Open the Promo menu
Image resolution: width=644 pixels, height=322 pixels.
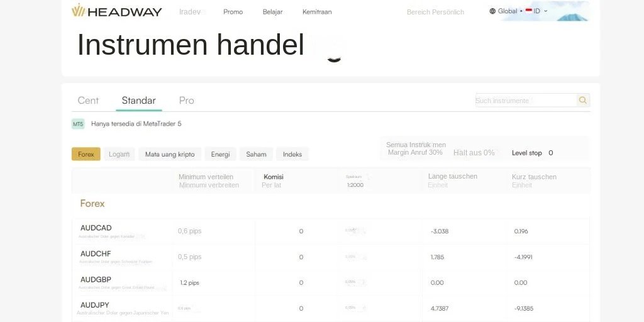(x=233, y=12)
